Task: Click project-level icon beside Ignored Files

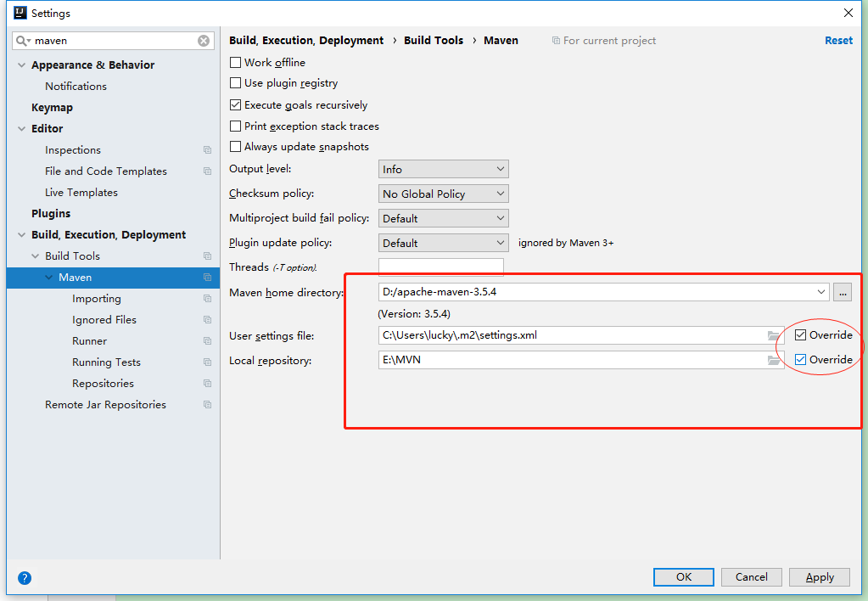Action: [x=208, y=320]
